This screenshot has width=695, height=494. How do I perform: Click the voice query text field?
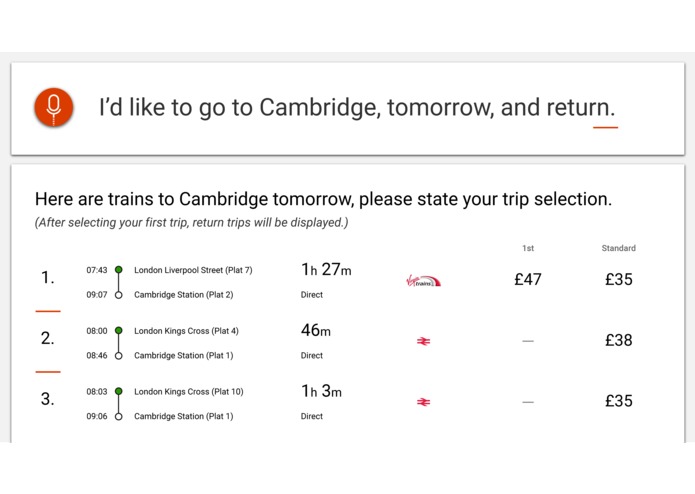pos(357,108)
